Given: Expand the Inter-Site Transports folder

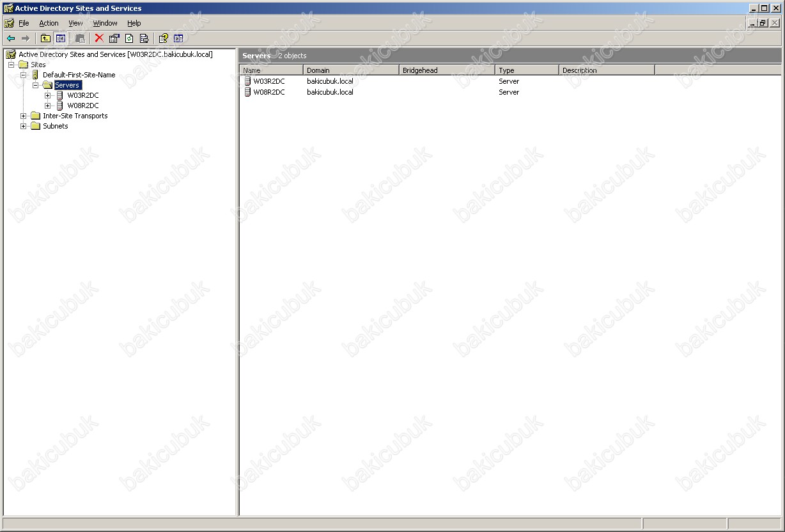Looking at the screenshot, I should [23, 116].
